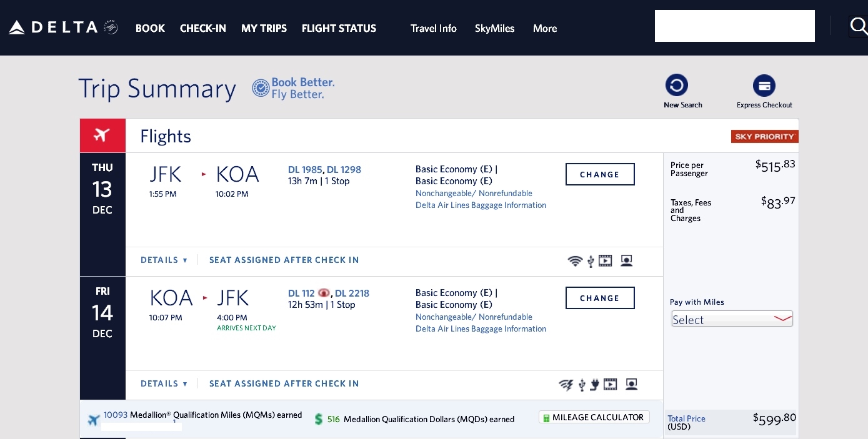This screenshot has height=439, width=868.
Task: Open the MY TRIPS menu item
Action: (264, 28)
